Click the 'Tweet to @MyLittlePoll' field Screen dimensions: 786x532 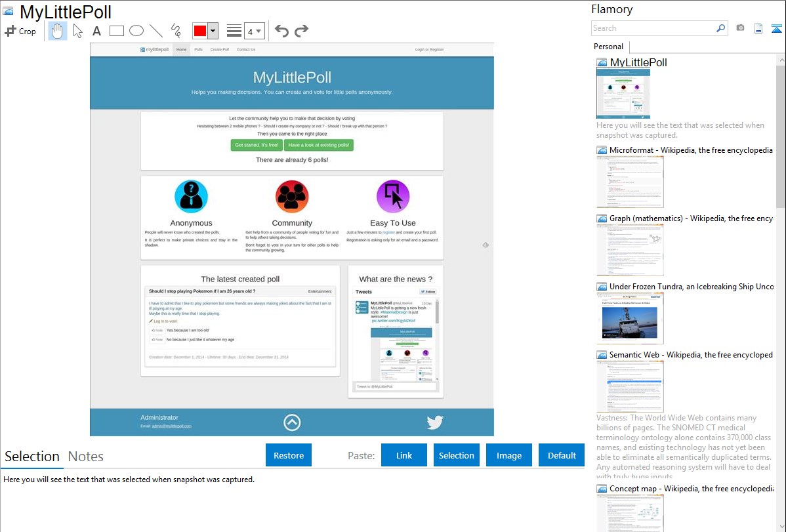396,386
